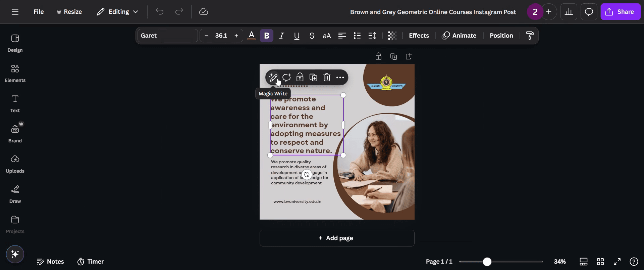Open the hamburger main menu
Screen dimensions: 644x270
click(15, 12)
